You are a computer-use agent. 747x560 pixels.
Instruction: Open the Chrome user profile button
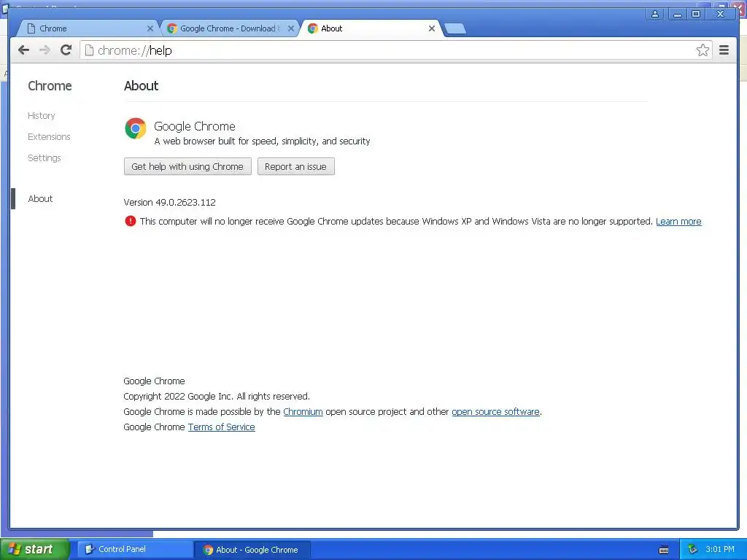click(655, 14)
